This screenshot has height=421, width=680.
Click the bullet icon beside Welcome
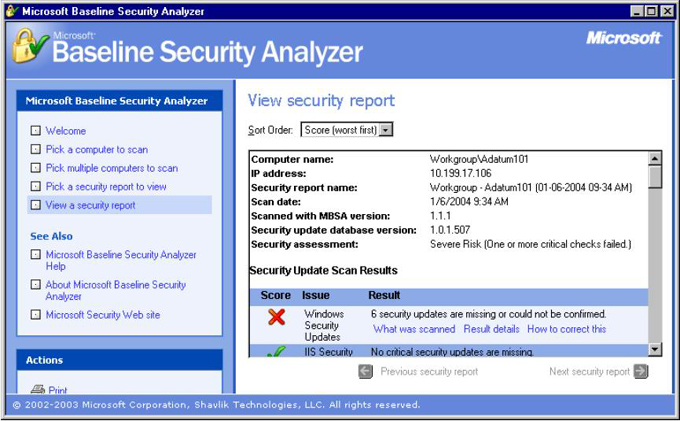coord(36,131)
